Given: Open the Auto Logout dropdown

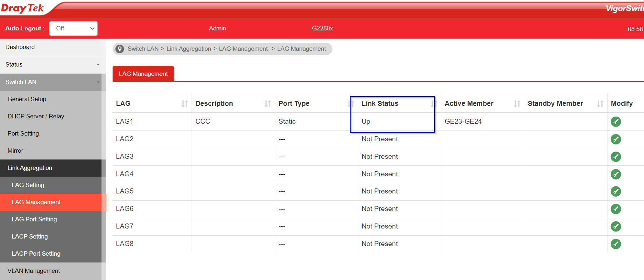Looking at the screenshot, I should click(73, 29).
